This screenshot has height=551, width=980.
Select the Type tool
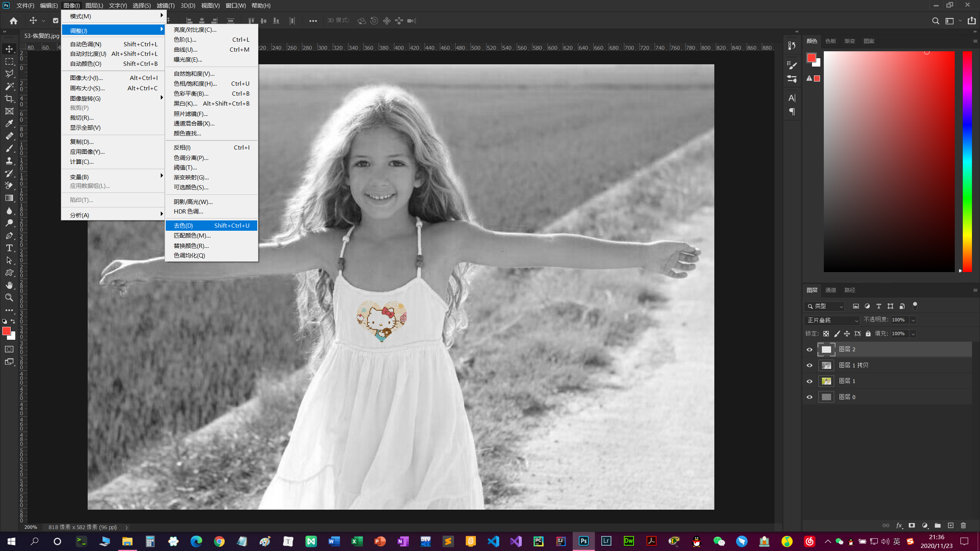point(9,248)
